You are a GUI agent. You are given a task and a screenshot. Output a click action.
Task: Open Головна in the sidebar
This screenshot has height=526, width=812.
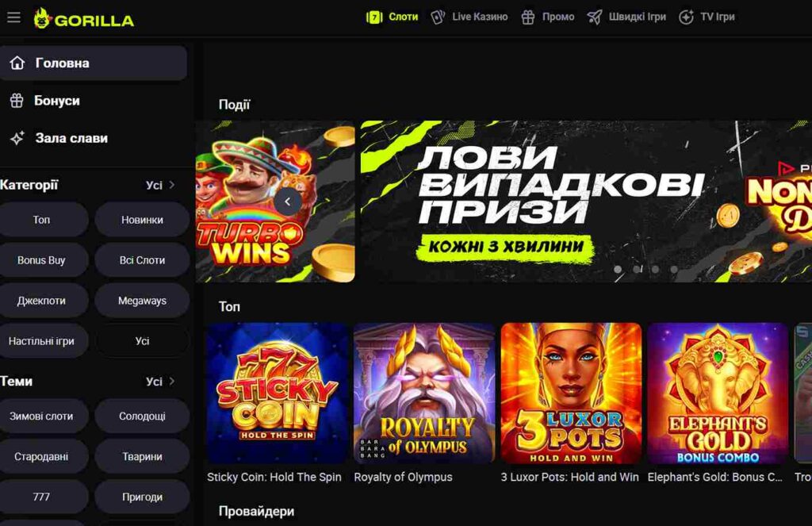point(94,63)
